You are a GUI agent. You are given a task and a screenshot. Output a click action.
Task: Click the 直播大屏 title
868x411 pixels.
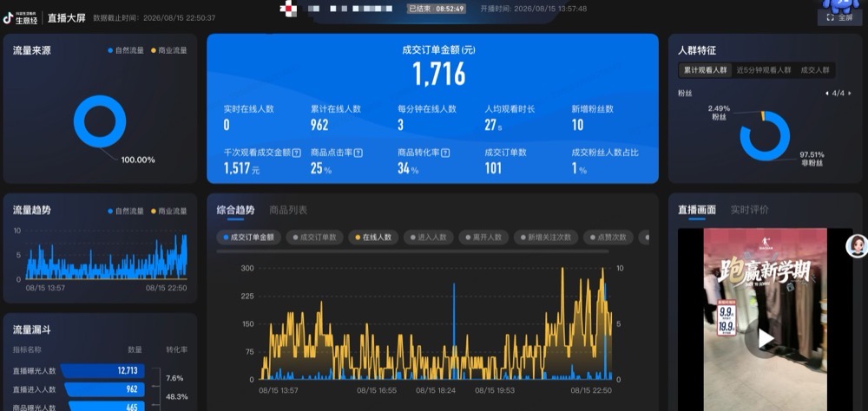[x=67, y=18]
